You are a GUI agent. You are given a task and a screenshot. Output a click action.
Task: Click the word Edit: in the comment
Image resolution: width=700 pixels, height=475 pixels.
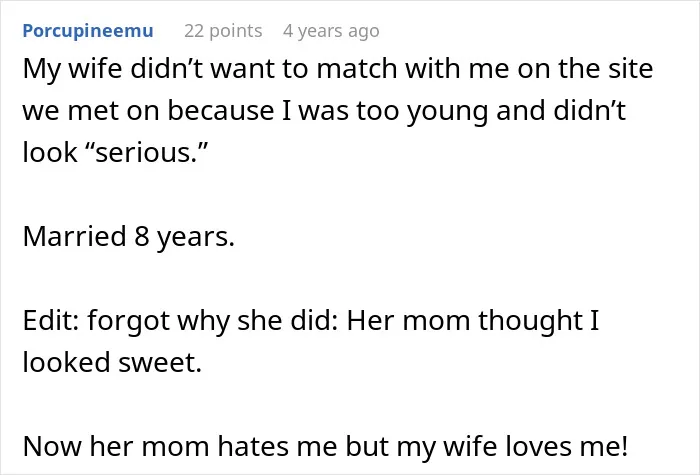pyautogui.click(x=51, y=320)
